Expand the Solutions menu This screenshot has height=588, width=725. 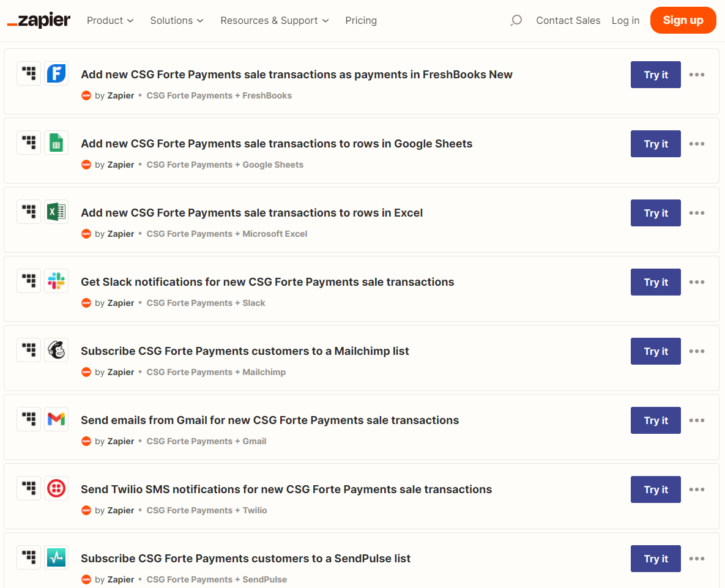tap(177, 20)
